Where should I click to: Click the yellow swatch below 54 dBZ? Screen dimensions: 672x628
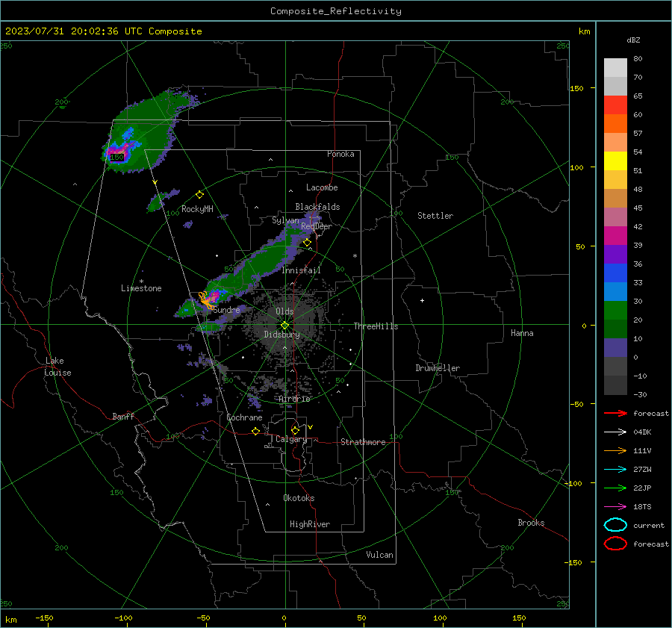coord(615,161)
